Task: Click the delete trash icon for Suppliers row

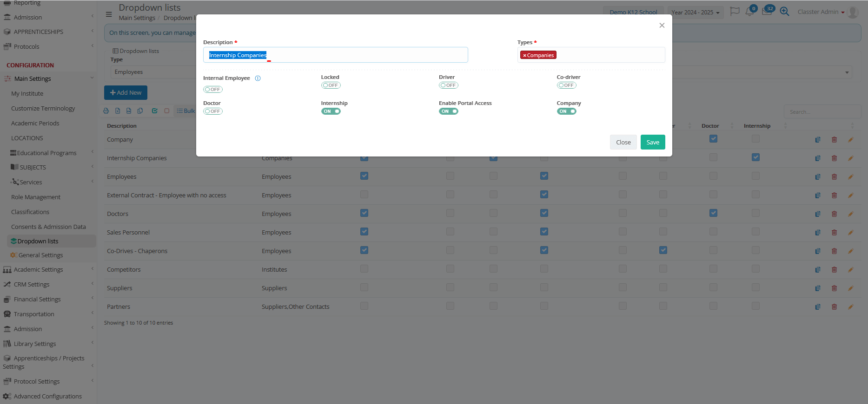Action: click(834, 288)
